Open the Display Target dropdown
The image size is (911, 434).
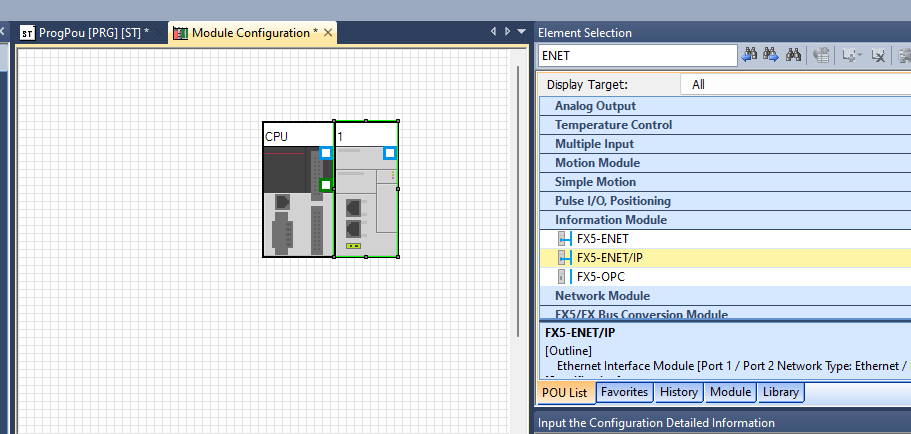[x=795, y=85]
